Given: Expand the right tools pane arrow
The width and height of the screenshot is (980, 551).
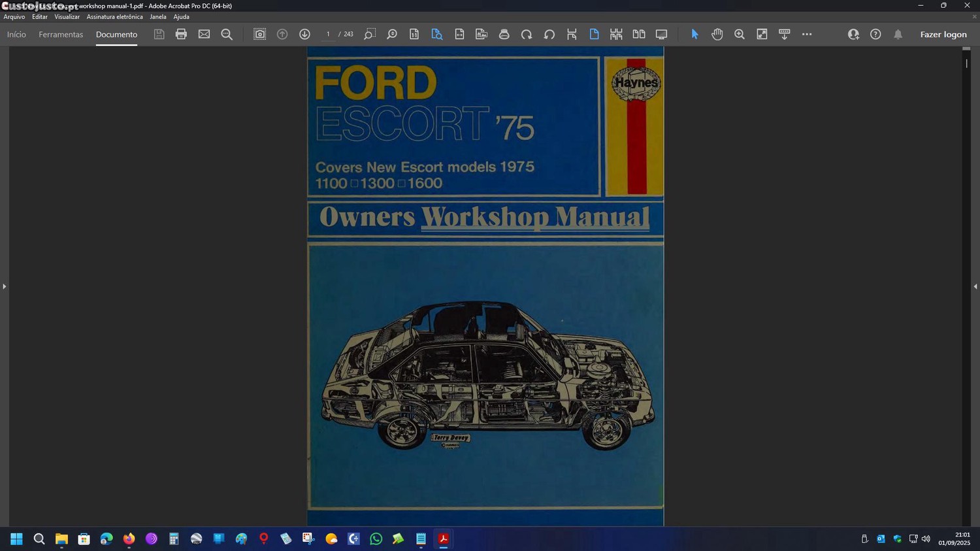Looking at the screenshot, I should 975,286.
